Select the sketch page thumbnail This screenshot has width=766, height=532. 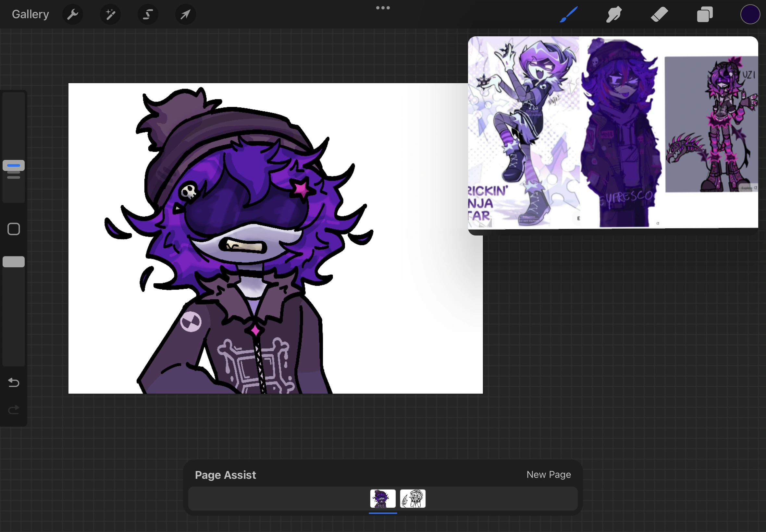412,499
